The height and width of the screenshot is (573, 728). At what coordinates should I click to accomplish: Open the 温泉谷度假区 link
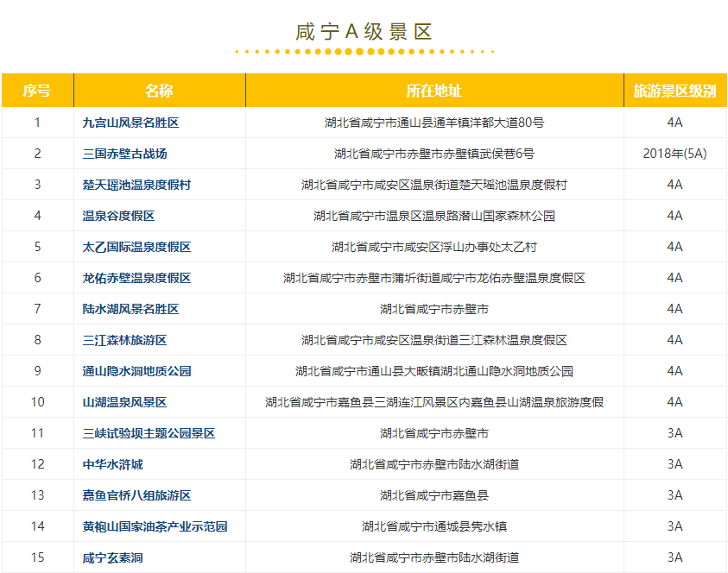[118, 216]
